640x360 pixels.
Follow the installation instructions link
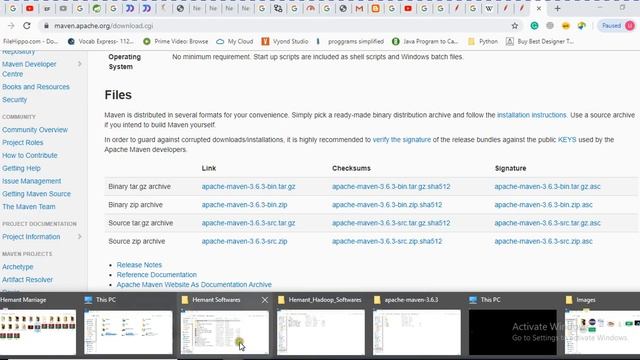(x=531, y=115)
